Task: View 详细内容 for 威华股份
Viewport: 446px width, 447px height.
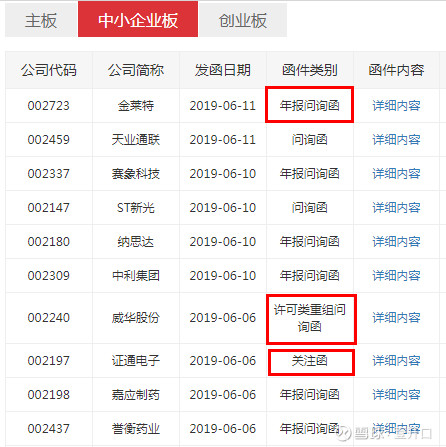Action: click(396, 318)
